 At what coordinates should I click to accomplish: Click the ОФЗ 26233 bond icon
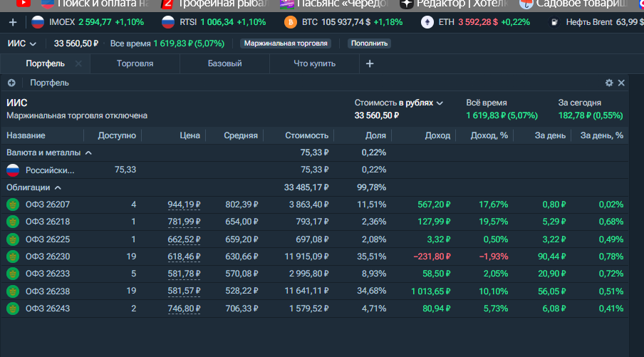13,274
